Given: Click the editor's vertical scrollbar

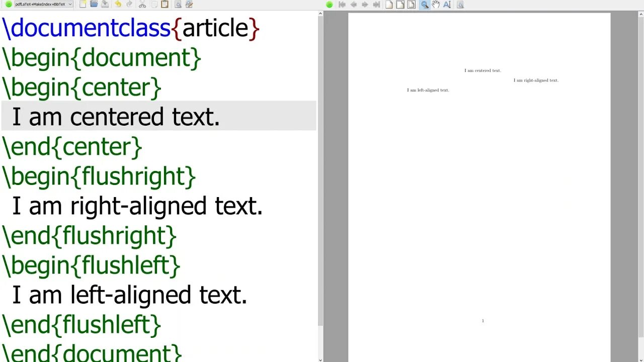Looking at the screenshot, I should [320, 171].
